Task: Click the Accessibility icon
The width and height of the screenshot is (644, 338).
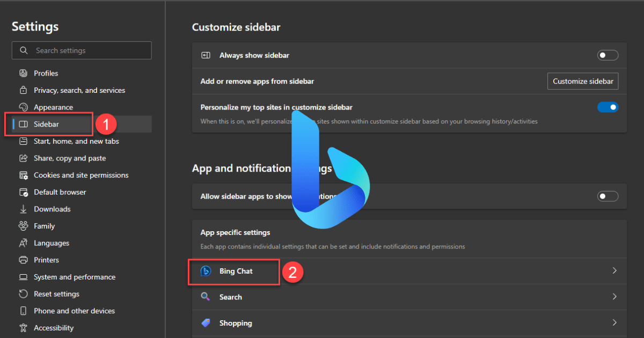Action: pyautogui.click(x=23, y=328)
